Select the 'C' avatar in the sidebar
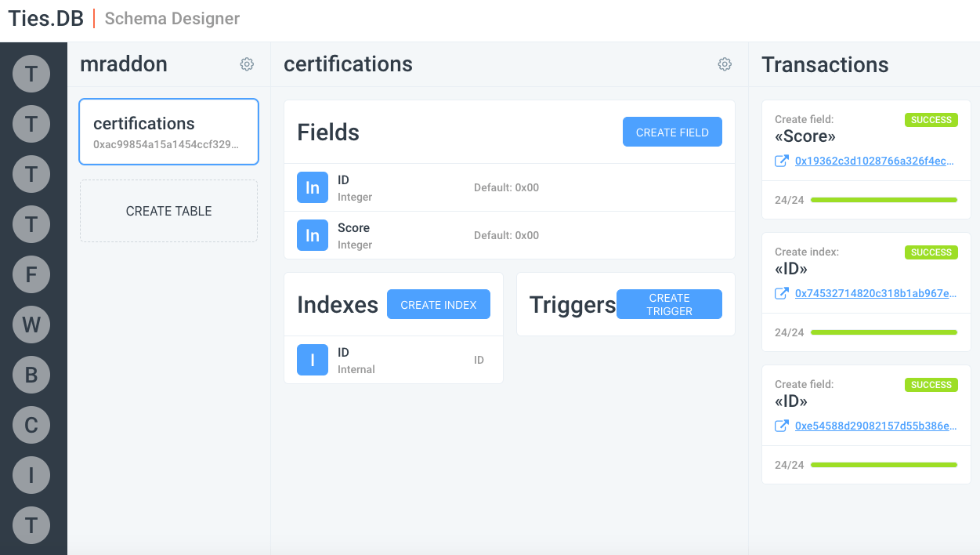 tap(31, 425)
